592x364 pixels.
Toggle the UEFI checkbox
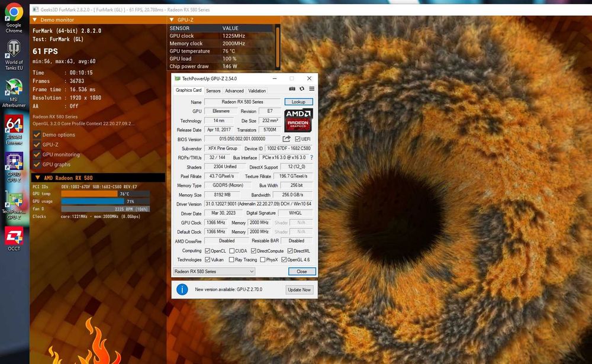(x=298, y=139)
